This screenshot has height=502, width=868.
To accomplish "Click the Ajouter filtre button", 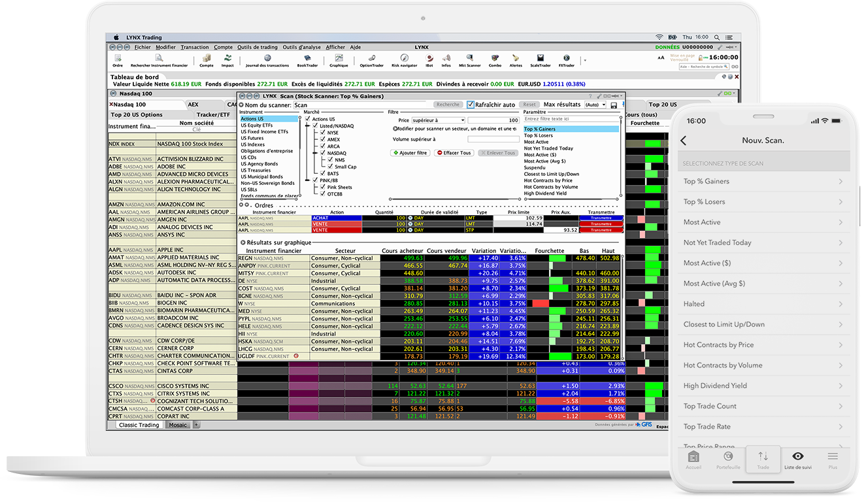I will coord(410,153).
